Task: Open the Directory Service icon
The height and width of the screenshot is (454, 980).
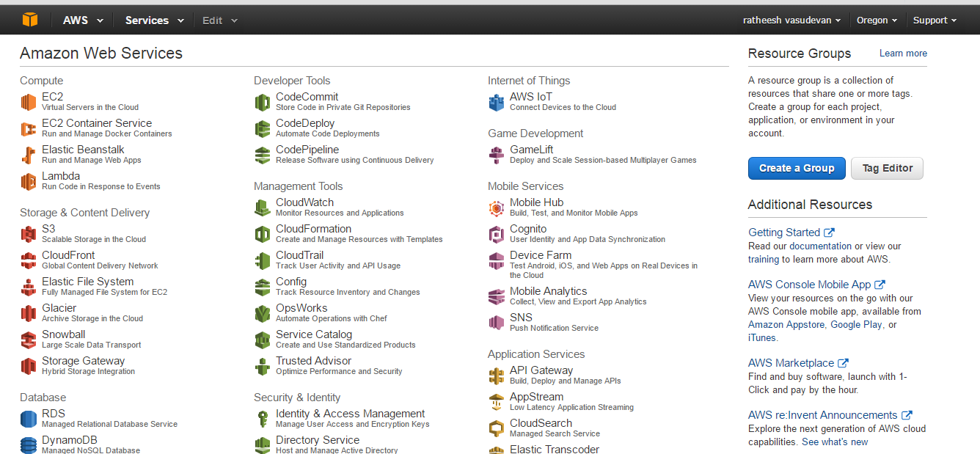Action: [x=263, y=444]
